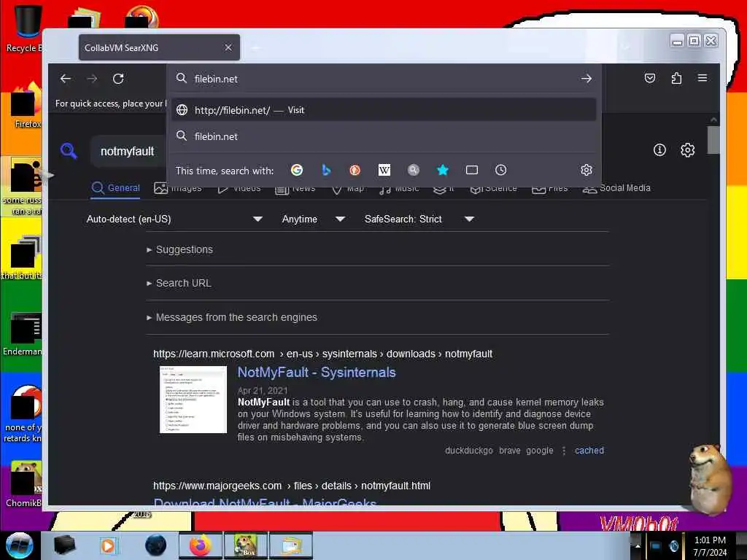Screen dimensions: 747x560
Task: Open the Anytime time range dropdown
Action: pos(313,219)
